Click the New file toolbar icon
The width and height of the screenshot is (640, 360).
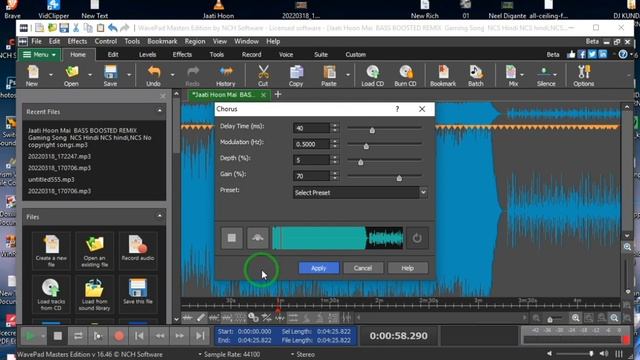click(x=32, y=76)
